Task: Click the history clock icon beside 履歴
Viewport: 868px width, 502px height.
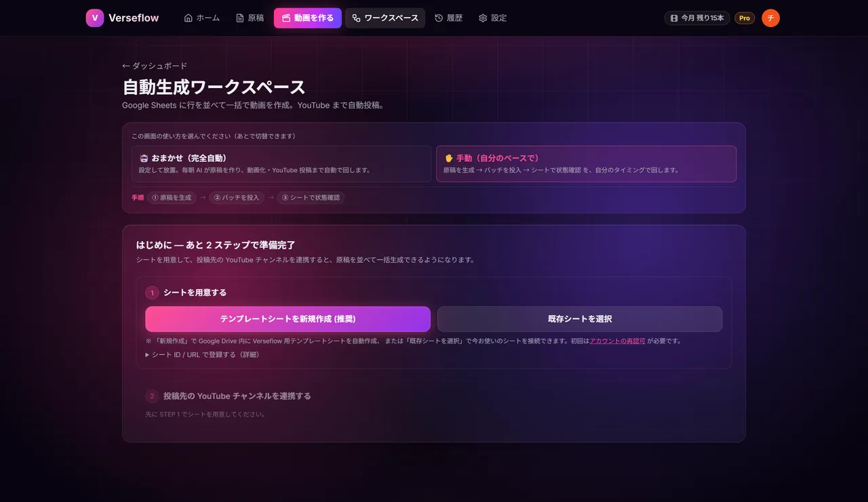Action: click(439, 18)
